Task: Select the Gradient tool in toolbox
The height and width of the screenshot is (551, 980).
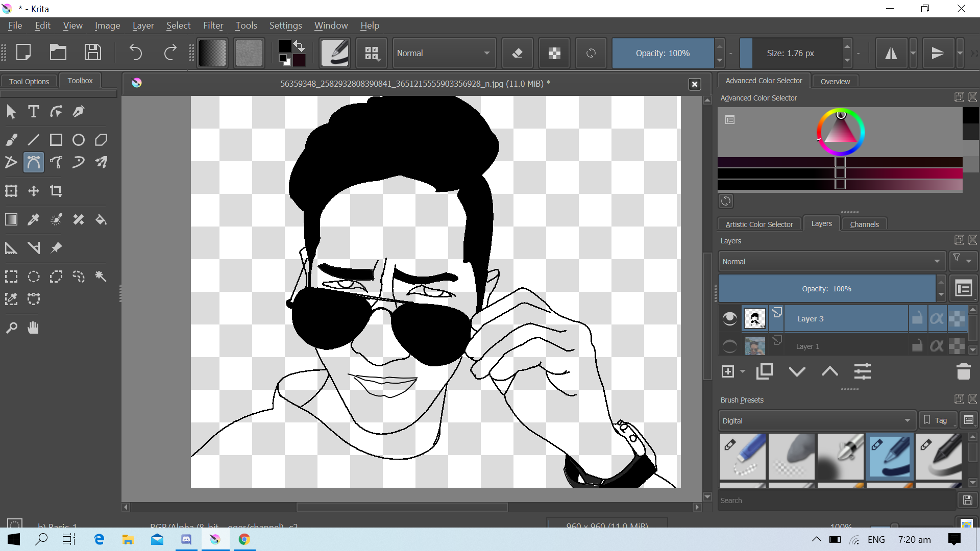Action: point(11,219)
